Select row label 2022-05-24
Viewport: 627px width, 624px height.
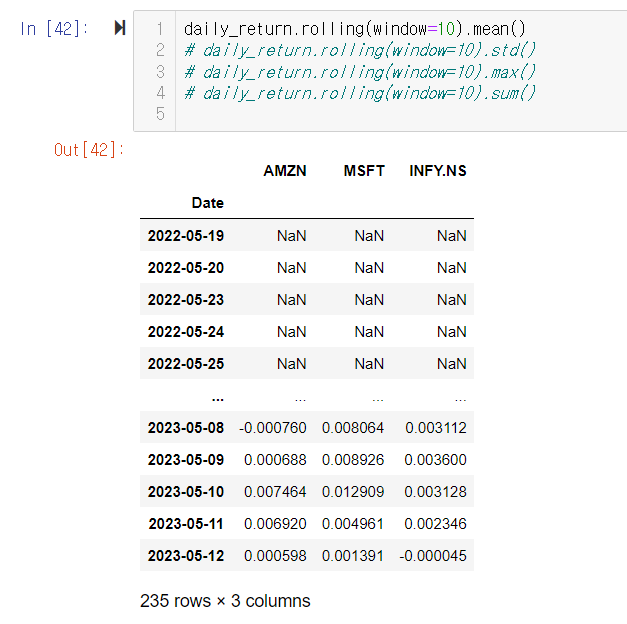tap(186, 332)
